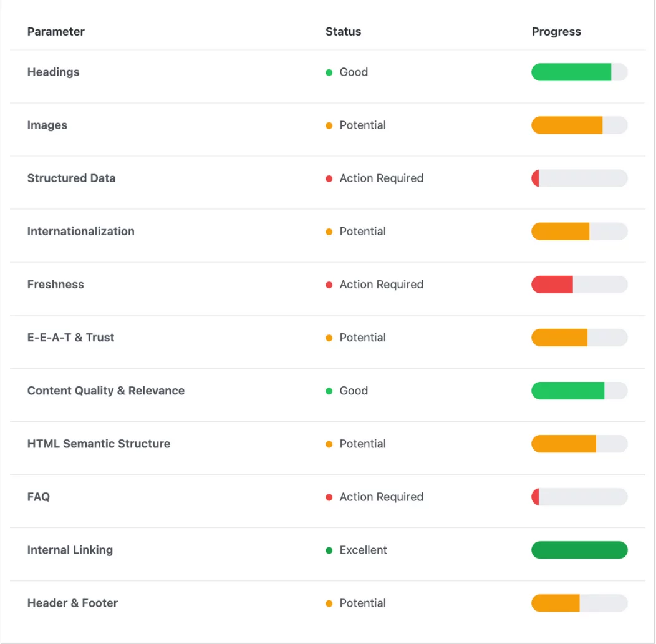Click the Structured Data parameter label
The height and width of the screenshot is (644, 656).
pyautogui.click(x=71, y=178)
